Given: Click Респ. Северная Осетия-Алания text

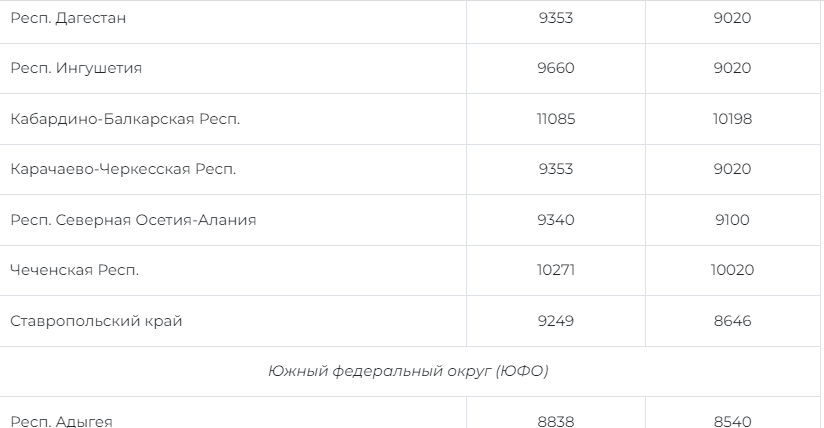Looking at the screenshot, I should pyautogui.click(x=133, y=220).
